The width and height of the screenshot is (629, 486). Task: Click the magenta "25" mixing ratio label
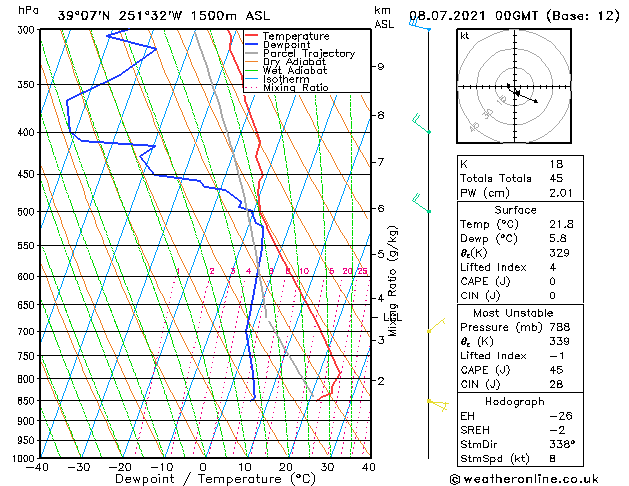click(x=362, y=271)
